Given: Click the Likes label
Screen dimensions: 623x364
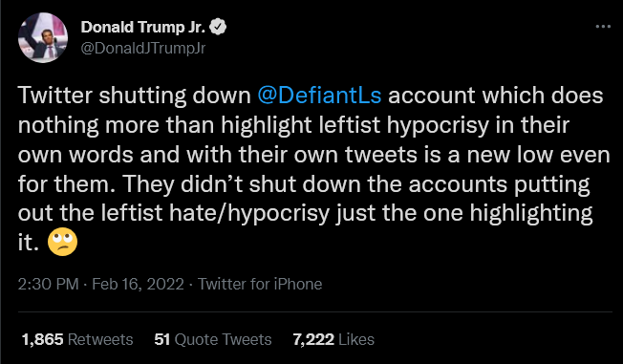Looking at the screenshot, I should [x=356, y=339].
